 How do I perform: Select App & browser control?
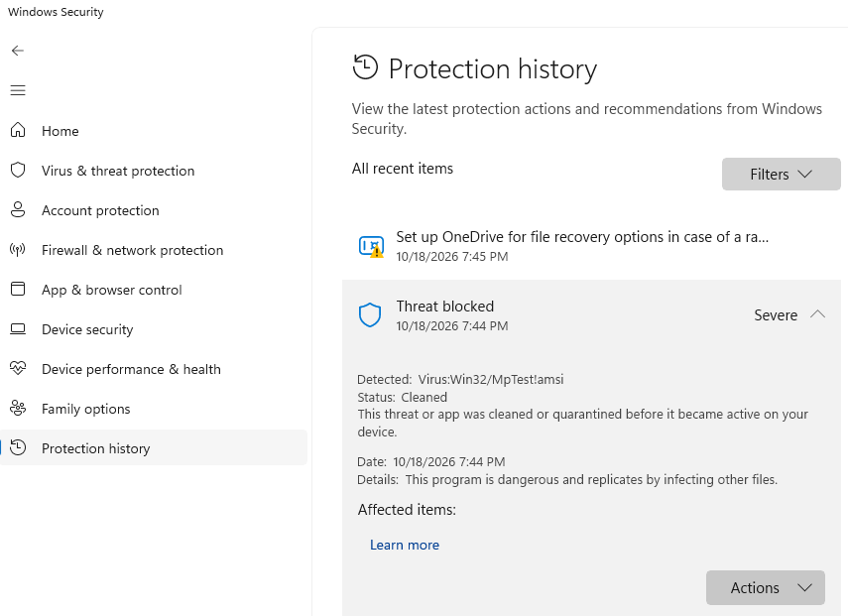tap(154, 290)
